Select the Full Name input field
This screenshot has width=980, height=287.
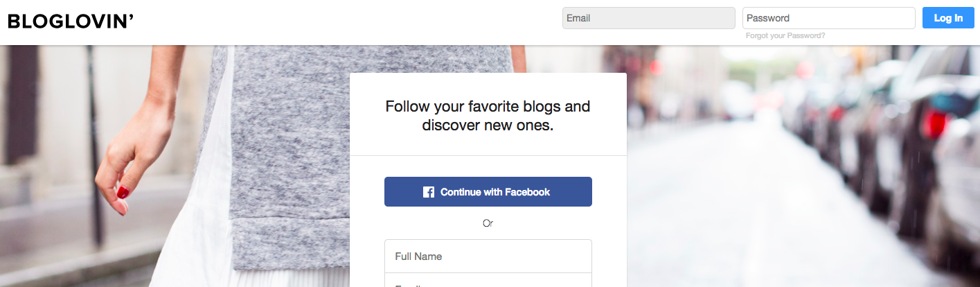(x=488, y=256)
